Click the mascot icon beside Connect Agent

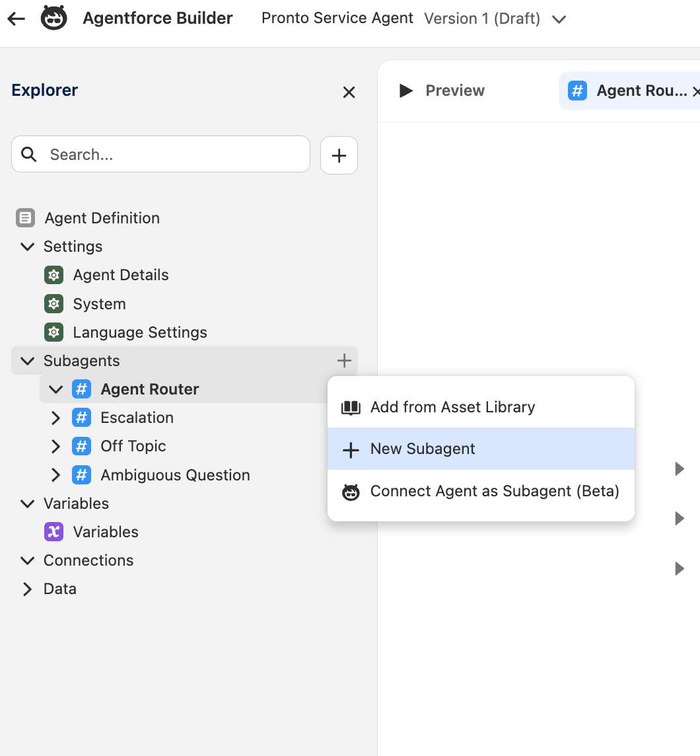(351, 492)
